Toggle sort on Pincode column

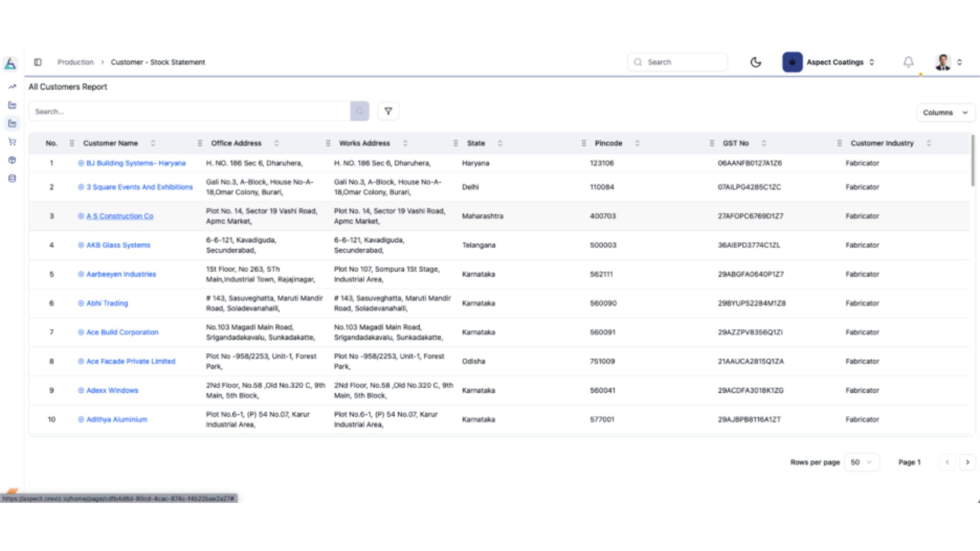coord(637,143)
